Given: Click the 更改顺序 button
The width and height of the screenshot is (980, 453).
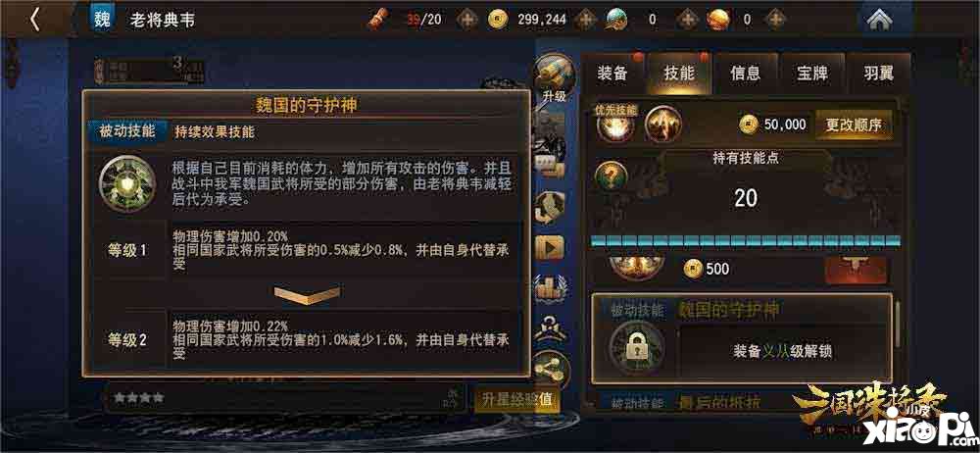Looking at the screenshot, I should pyautogui.click(x=854, y=126).
